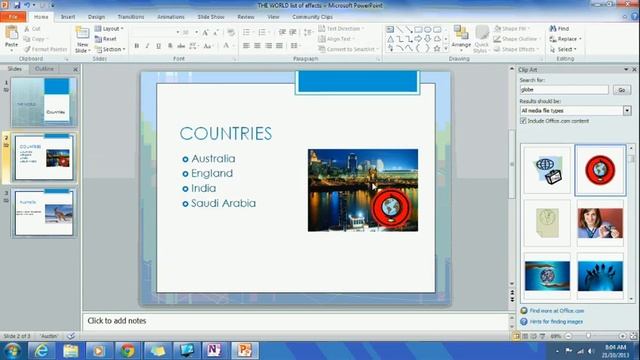The image size is (640, 360).
Task: Decrease the list indent level
Action: click(x=282, y=32)
